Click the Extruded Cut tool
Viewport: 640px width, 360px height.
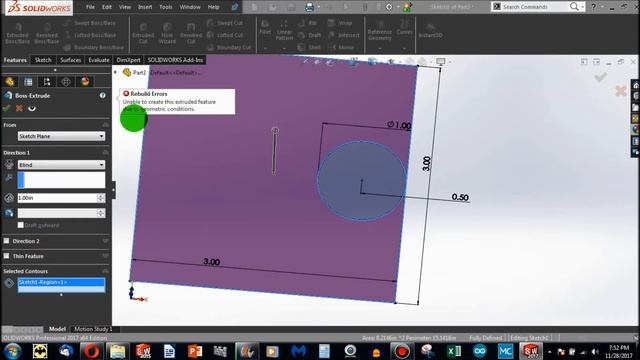click(x=143, y=33)
